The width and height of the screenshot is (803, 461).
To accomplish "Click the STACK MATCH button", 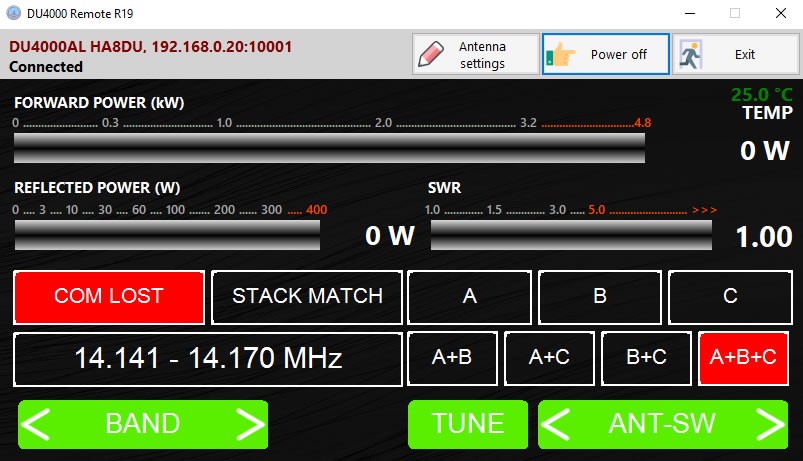I will point(307,296).
